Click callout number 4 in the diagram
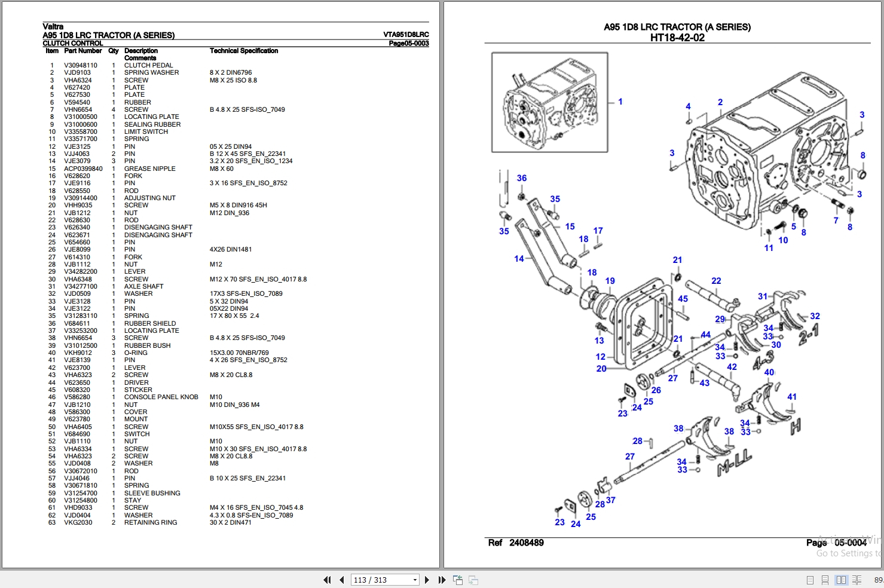 pos(688,106)
